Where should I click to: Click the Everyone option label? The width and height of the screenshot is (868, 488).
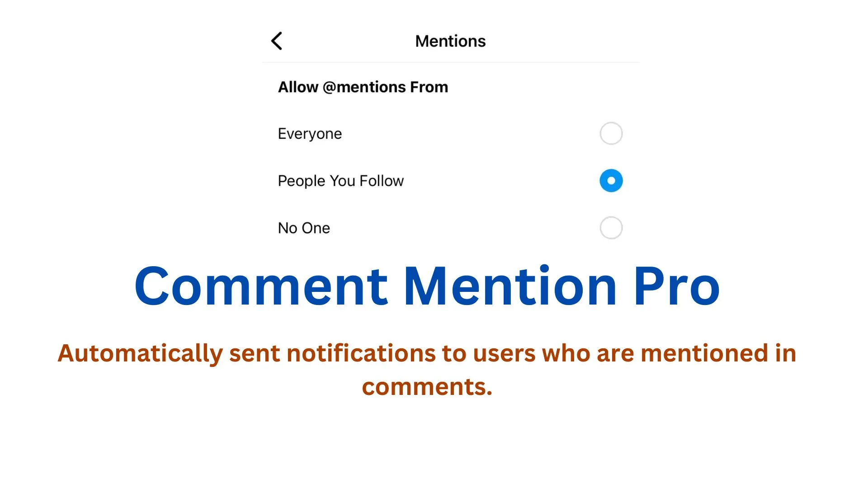click(x=310, y=134)
